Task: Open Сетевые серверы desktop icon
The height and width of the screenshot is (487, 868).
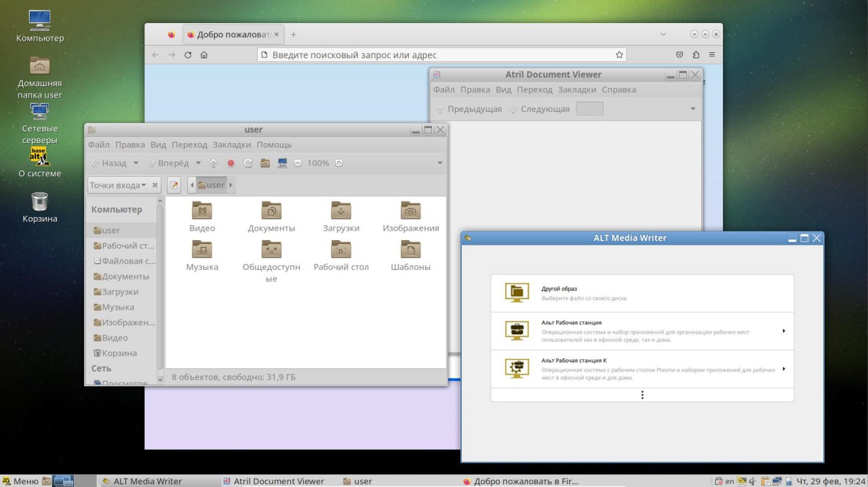Action: coord(40,123)
